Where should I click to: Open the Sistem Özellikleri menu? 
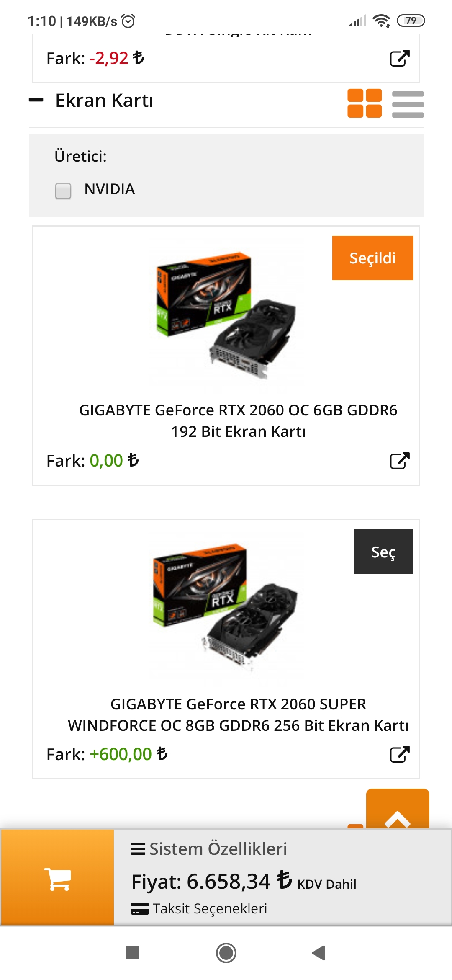[x=209, y=849]
